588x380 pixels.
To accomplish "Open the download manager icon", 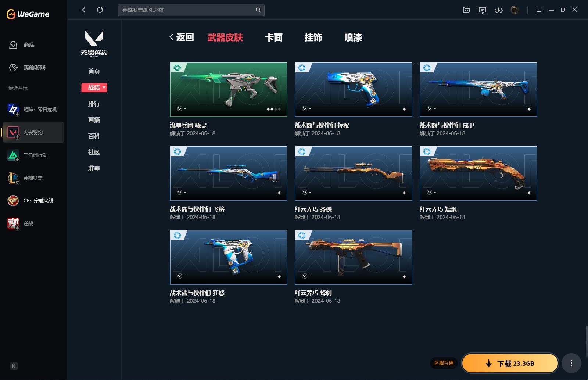I will [x=499, y=10].
